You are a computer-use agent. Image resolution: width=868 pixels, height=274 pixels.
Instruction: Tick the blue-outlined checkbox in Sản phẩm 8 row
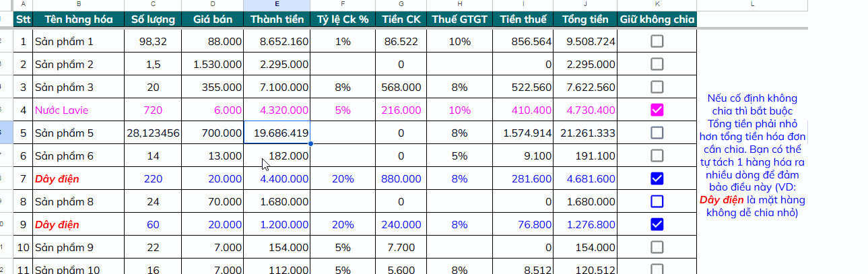pos(657,201)
